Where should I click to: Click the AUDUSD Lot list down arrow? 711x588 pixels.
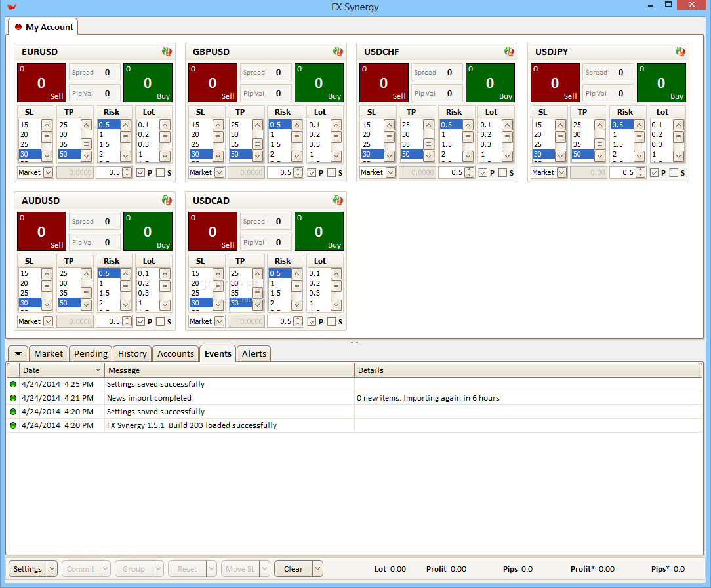point(165,304)
